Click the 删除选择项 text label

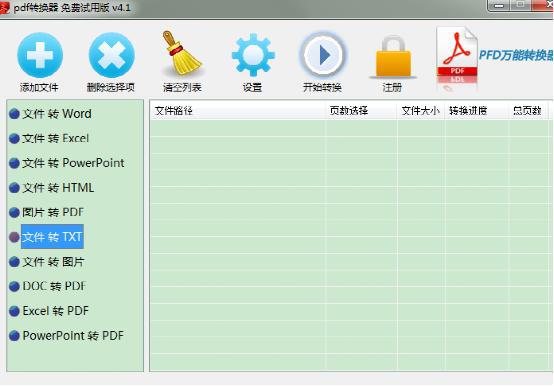pos(111,87)
